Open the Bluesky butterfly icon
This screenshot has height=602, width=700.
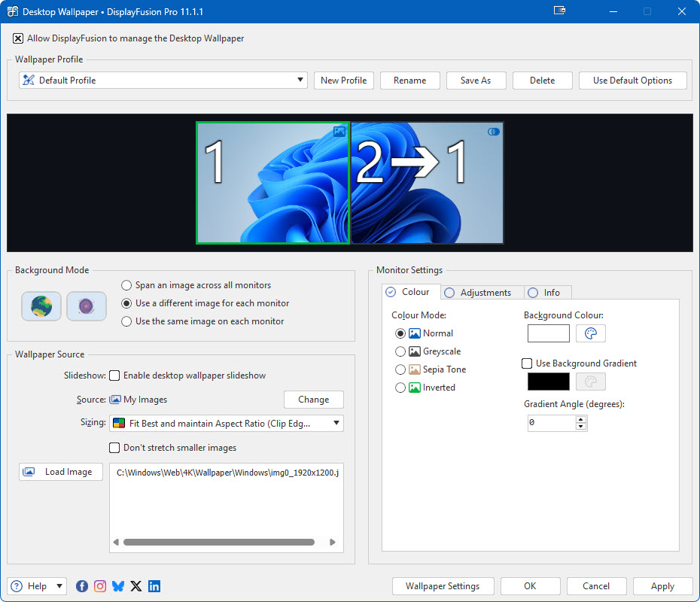118,586
